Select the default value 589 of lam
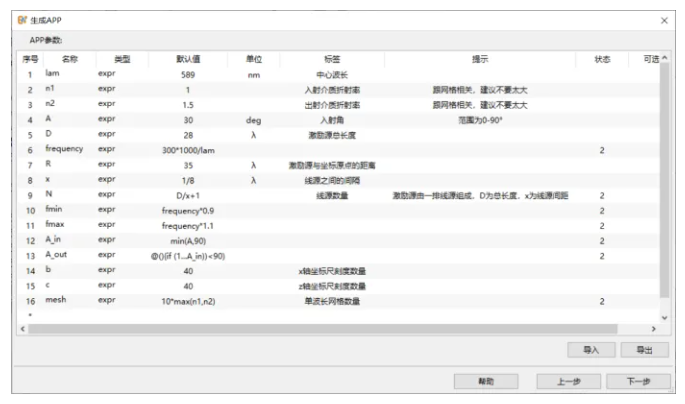 (x=188, y=74)
